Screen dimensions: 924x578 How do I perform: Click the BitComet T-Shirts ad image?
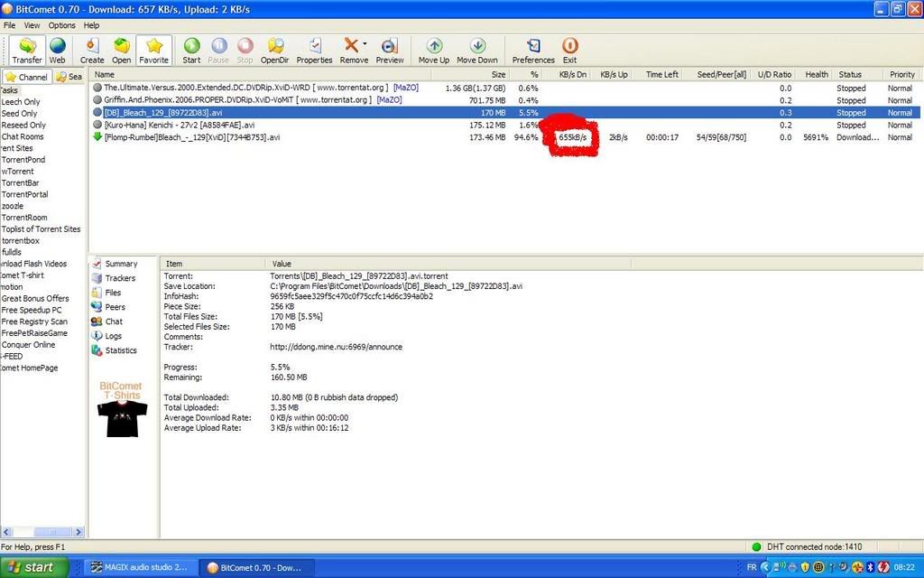pos(122,409)
